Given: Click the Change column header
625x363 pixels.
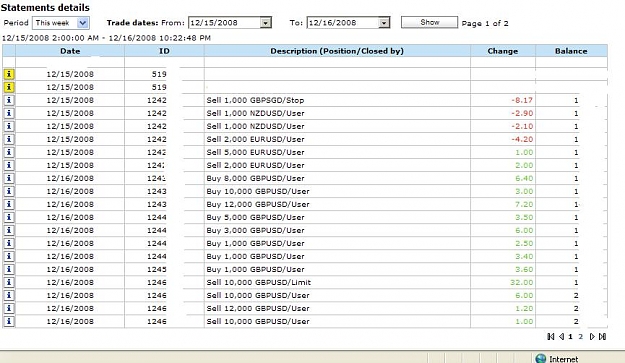Looking at the screenshot, I should point(503,51).
